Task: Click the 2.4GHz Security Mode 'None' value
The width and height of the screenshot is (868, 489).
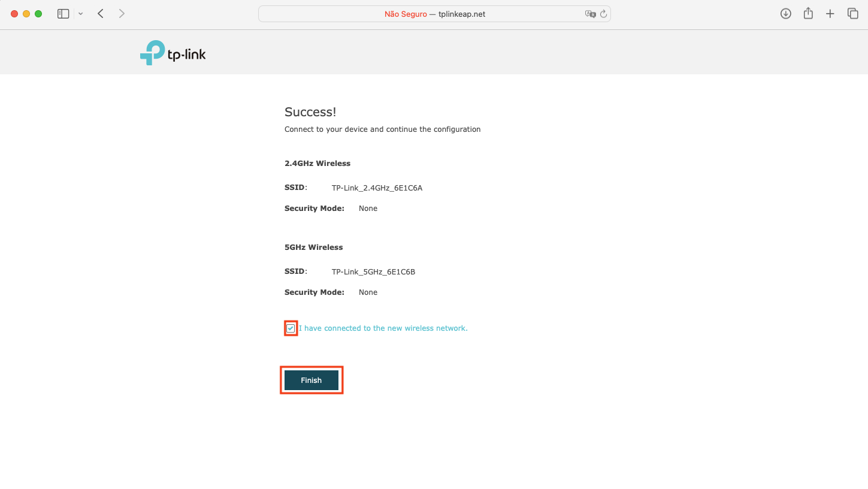Action: pos(368,209)
